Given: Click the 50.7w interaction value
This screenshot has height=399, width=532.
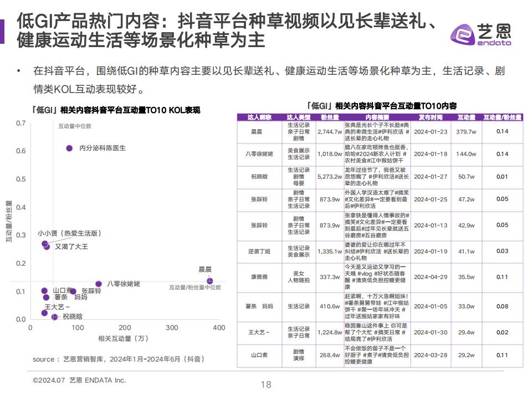Looking at the screenshot, I should point(466,176).
